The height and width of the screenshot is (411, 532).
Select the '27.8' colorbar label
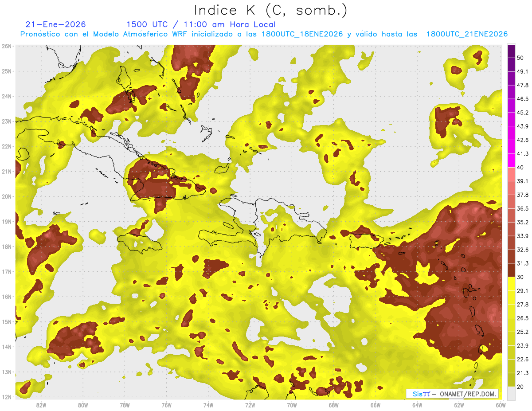pos(523,305)
